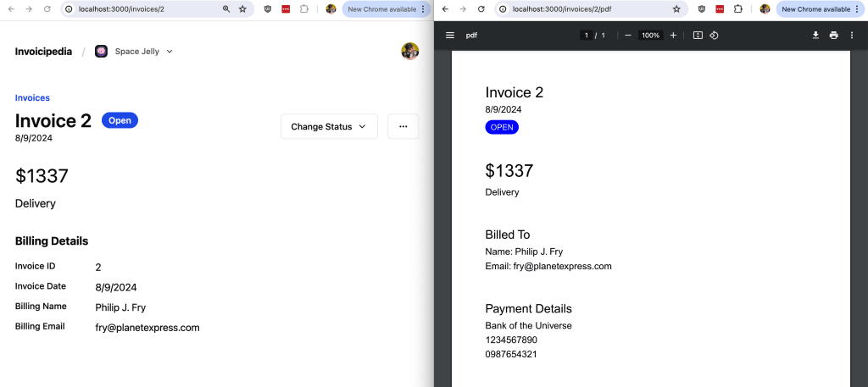This screenshot has height=387, width=868.
Task: Open the red extension icon in PDF window
Action: point(720,9)
